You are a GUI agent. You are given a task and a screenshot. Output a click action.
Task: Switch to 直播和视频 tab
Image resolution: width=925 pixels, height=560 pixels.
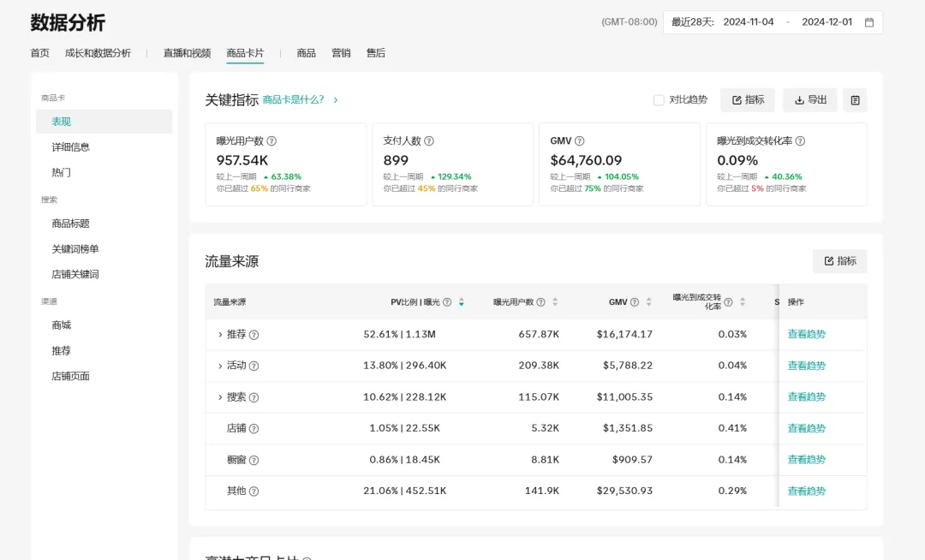pos(187,53)
